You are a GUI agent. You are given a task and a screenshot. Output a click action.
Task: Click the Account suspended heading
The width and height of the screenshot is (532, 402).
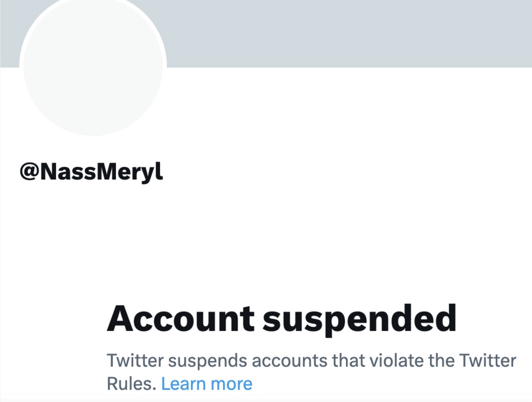coord(281,319)
